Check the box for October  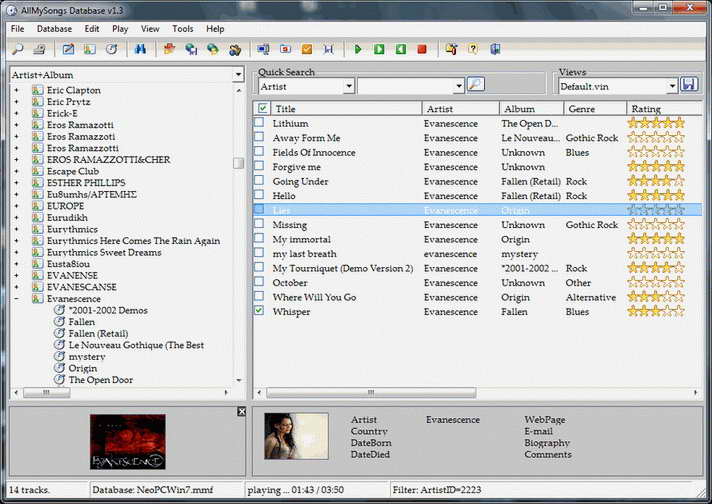(x=259, y=282)
